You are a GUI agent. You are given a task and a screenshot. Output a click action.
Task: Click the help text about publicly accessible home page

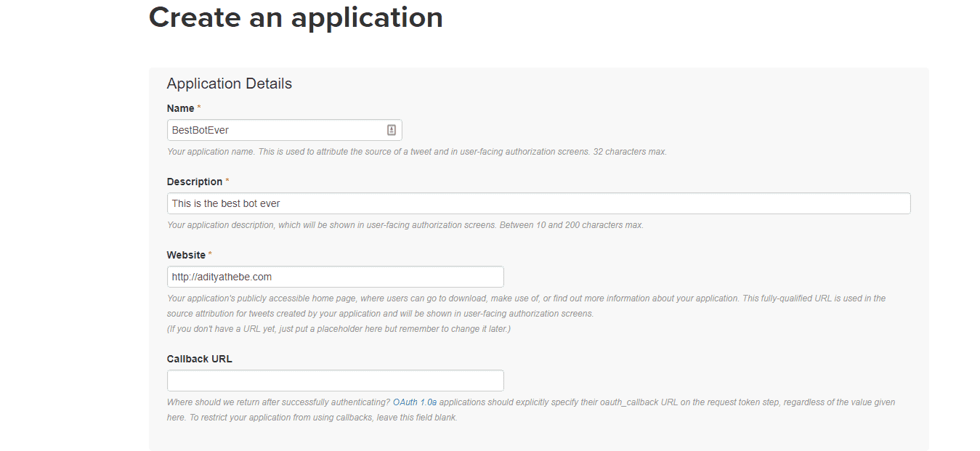pyautogui.click(x=525, y=298)
